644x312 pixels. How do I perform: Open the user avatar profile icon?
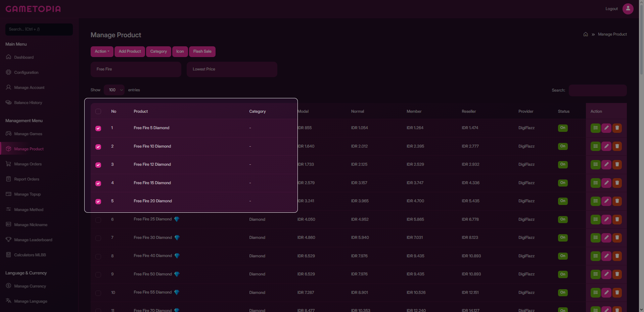click(x=628, y=9)
